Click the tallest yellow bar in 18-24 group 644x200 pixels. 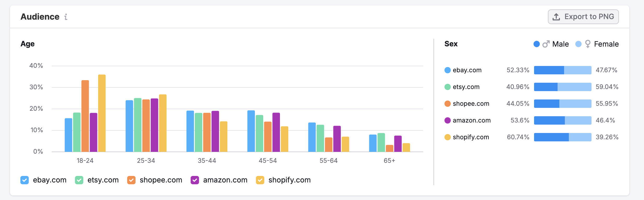coord(102,113)
